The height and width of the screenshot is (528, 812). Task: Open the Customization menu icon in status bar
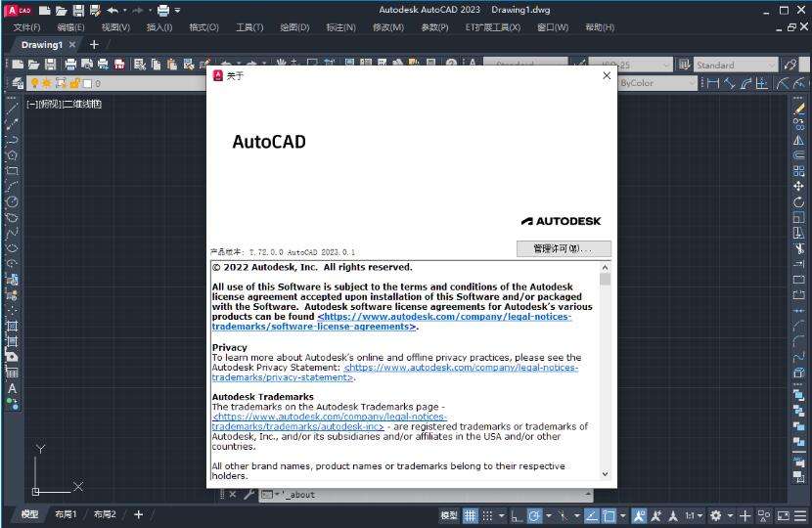[799, 515]
